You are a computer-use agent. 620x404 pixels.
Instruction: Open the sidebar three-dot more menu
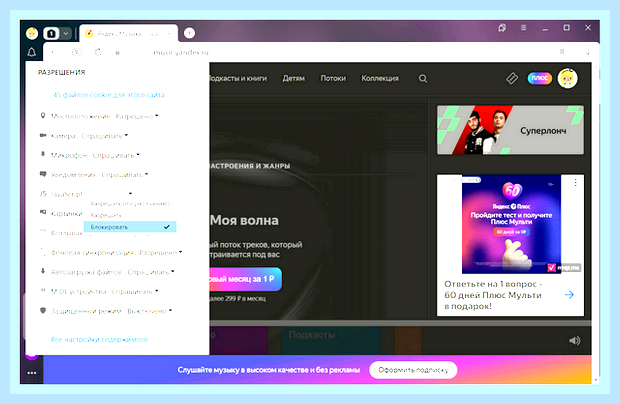(x=32, y=373)
